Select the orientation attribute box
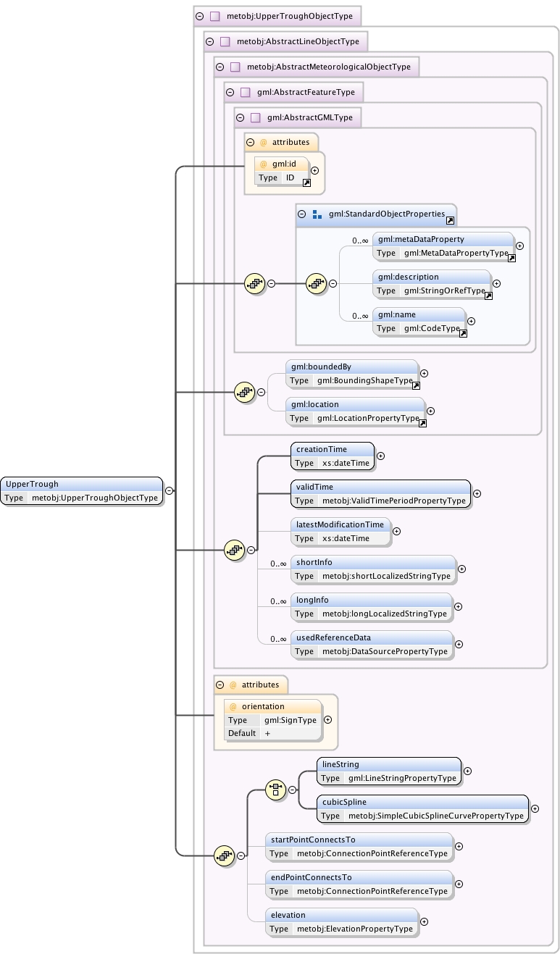Viewport: 560px width, 954px height. tap(273, 720)
